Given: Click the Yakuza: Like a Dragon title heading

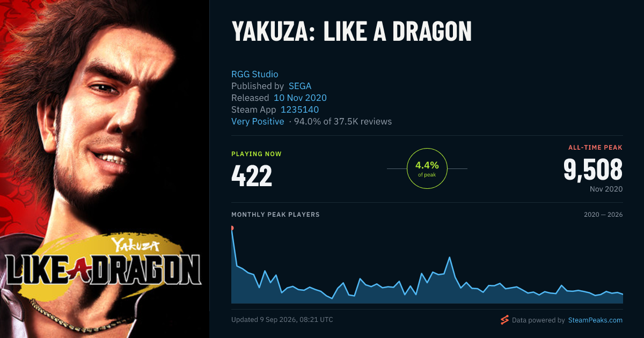Looking at the screenshot, I should pyautogui.click(x=352, y=32).
